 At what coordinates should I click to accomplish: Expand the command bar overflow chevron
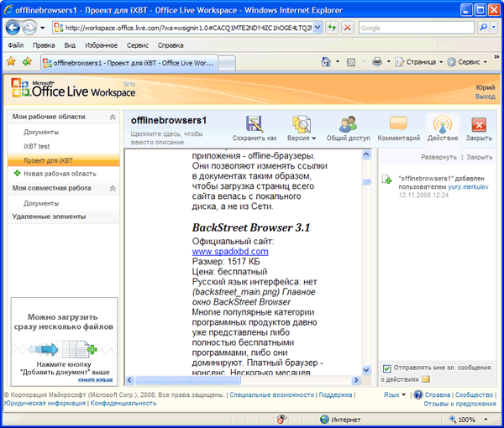click(496, 57)
